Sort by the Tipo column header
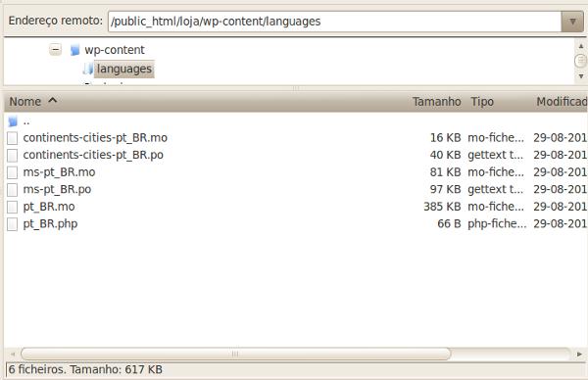 pyautogui.click(x=482, y=102)
